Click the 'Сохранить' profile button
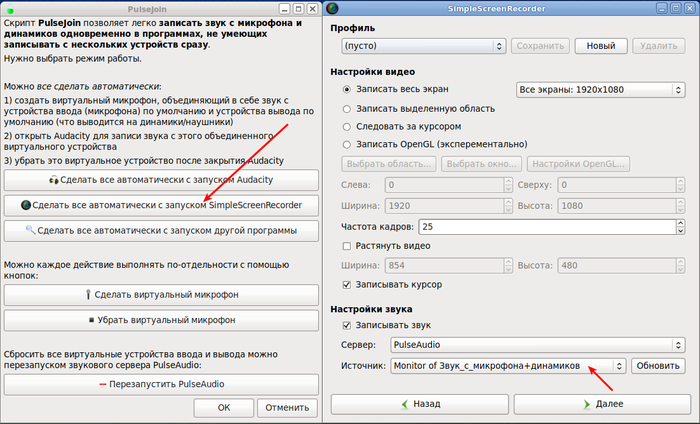 click(540, 46)
